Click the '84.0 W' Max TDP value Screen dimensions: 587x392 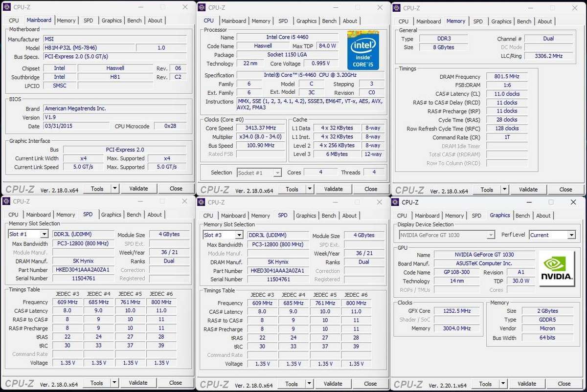pos(327,46)
